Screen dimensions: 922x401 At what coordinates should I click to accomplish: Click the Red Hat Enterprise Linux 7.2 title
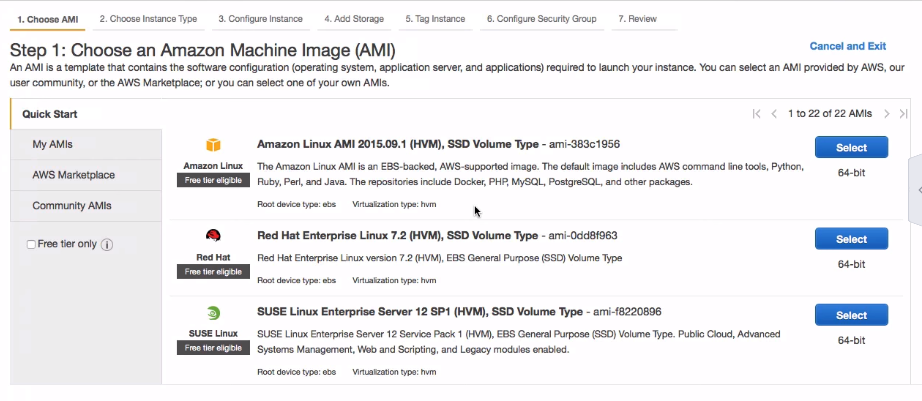point(397,236)
